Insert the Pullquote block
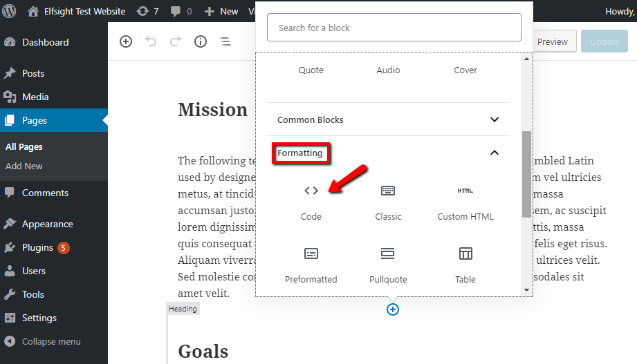 [x=388, y=265]
